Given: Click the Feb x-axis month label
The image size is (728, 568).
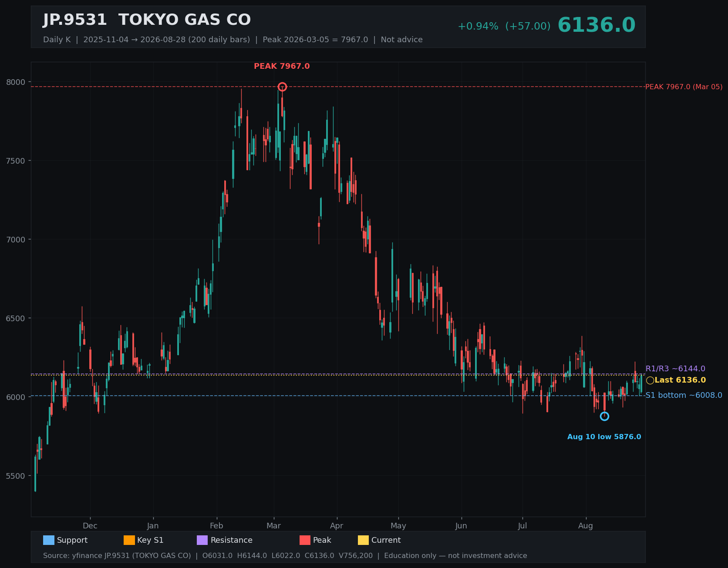Looking at the screenshot, I should pyautogui.click(x=216, y=526).
